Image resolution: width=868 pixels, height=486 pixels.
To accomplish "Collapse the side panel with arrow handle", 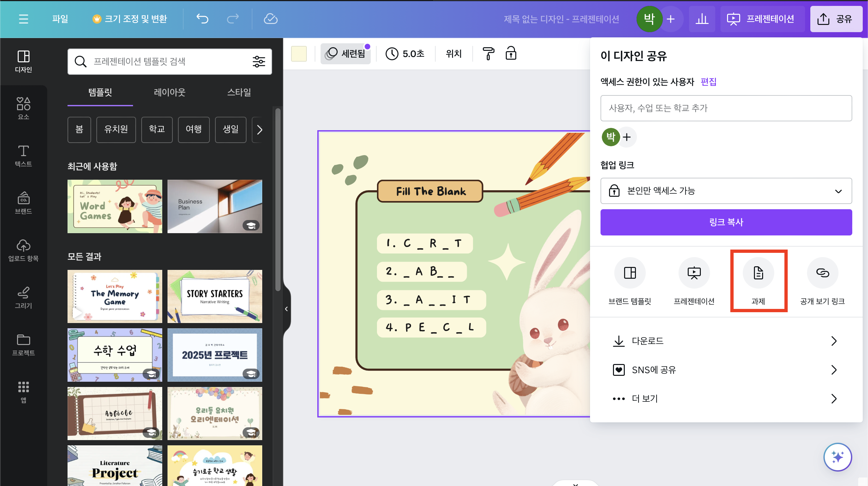I will [x=286, y=309].
